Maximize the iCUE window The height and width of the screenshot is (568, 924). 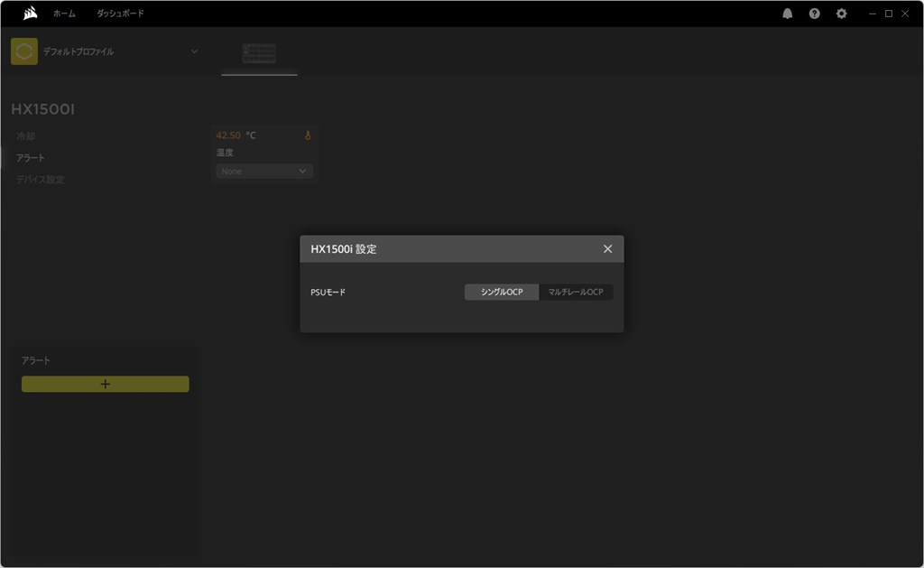[x=889, y=14]
